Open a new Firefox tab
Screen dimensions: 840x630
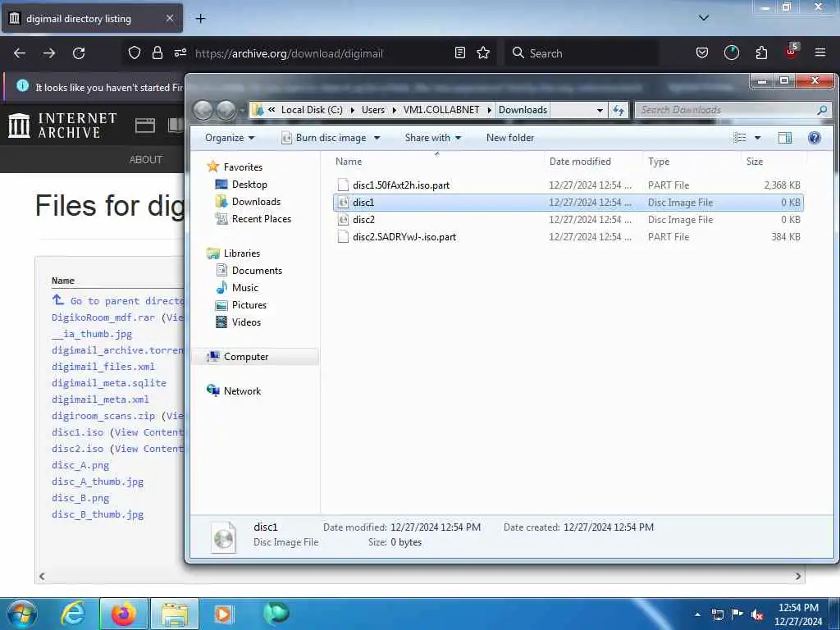[200, 19]
